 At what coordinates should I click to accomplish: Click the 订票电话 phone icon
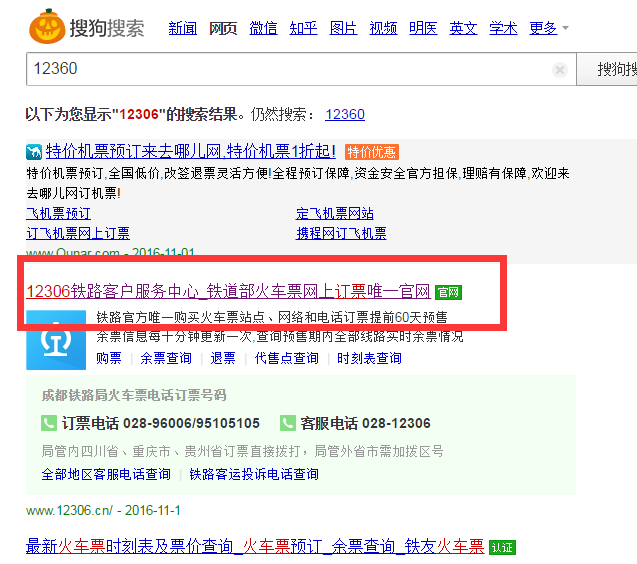tap(49, 423)
